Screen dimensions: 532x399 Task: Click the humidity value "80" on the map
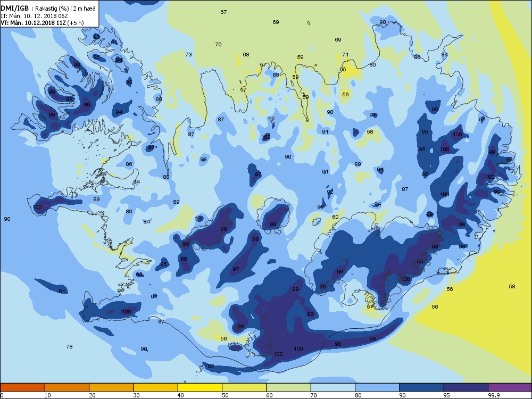[372, 64]
